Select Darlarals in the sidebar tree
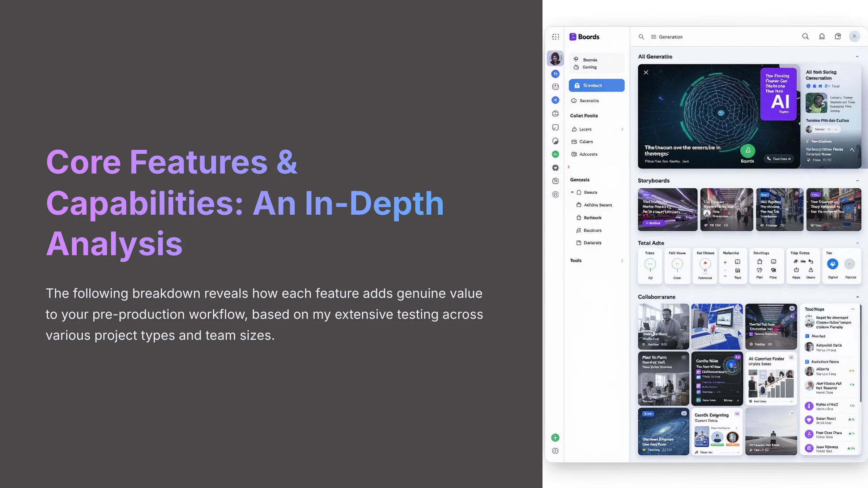 pos(589,243)
